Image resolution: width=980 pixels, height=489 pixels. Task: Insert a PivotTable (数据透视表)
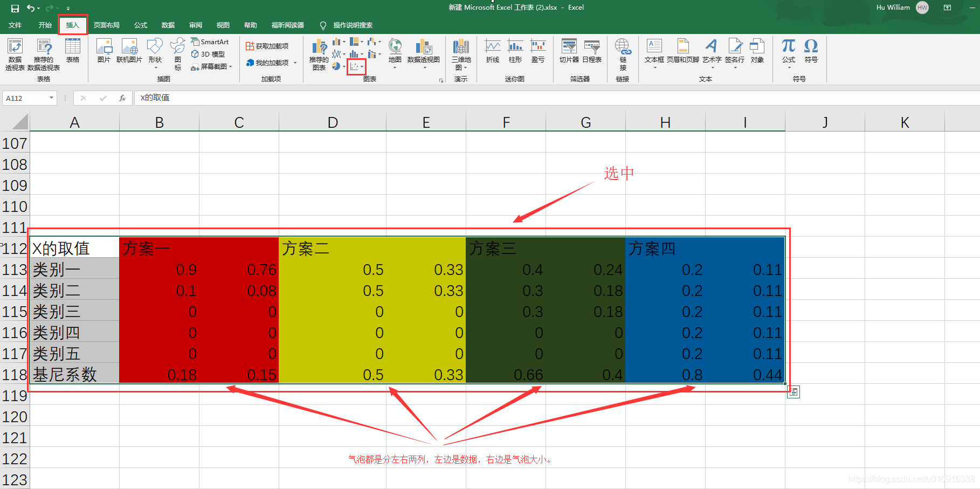pyautogui.click(x=15, y=54)
